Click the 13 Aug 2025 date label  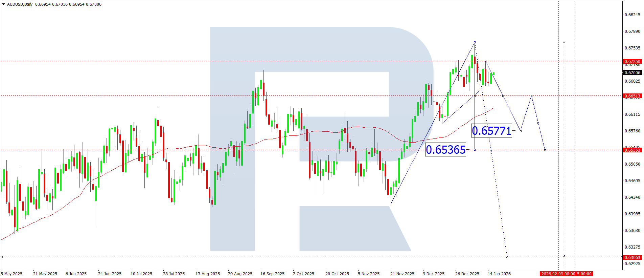click(208, 274)
